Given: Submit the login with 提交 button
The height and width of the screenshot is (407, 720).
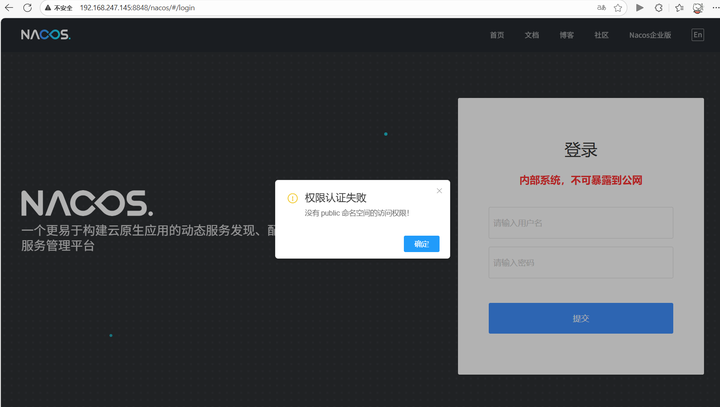Looking at the screenshot, I should [x=581, y=318].
